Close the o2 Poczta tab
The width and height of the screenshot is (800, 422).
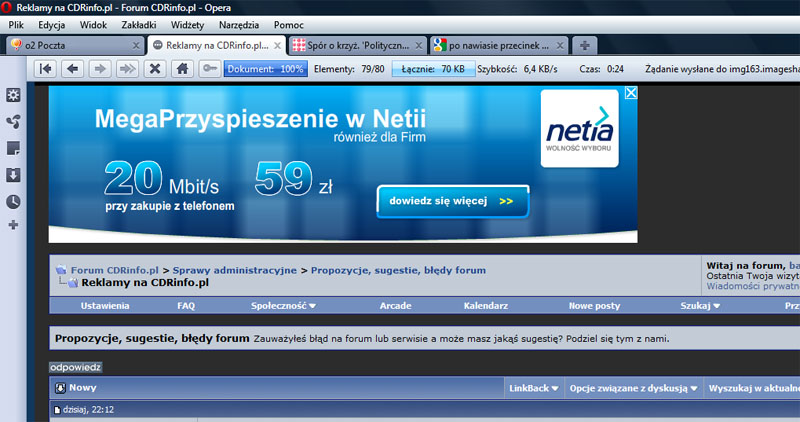[x=136, y=45]
